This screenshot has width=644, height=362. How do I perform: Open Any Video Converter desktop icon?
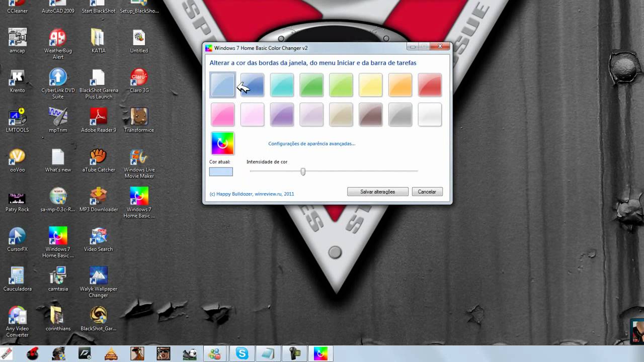(17, 322)
